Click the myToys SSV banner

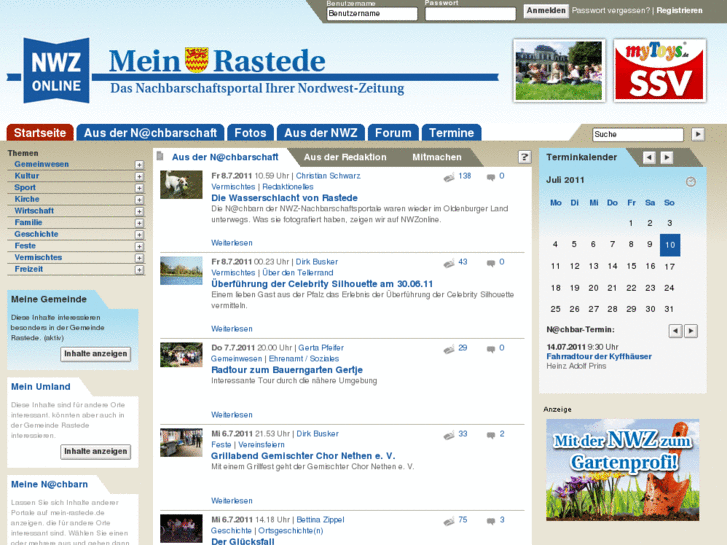(x=660, y=71)
